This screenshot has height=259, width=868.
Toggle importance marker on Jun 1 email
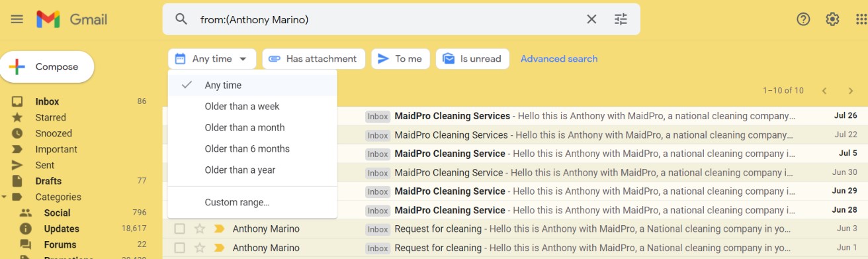tap(219, 248)
